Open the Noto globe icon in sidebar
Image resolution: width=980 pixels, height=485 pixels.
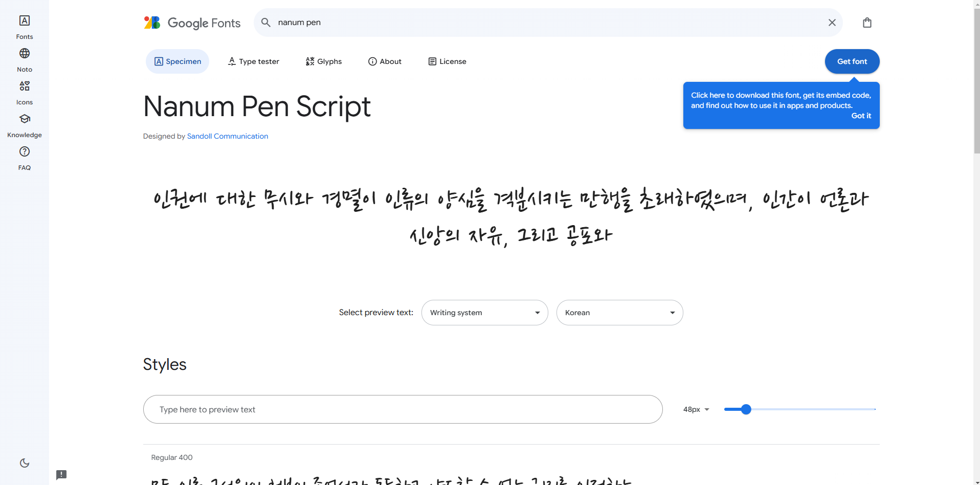(25, 53)
